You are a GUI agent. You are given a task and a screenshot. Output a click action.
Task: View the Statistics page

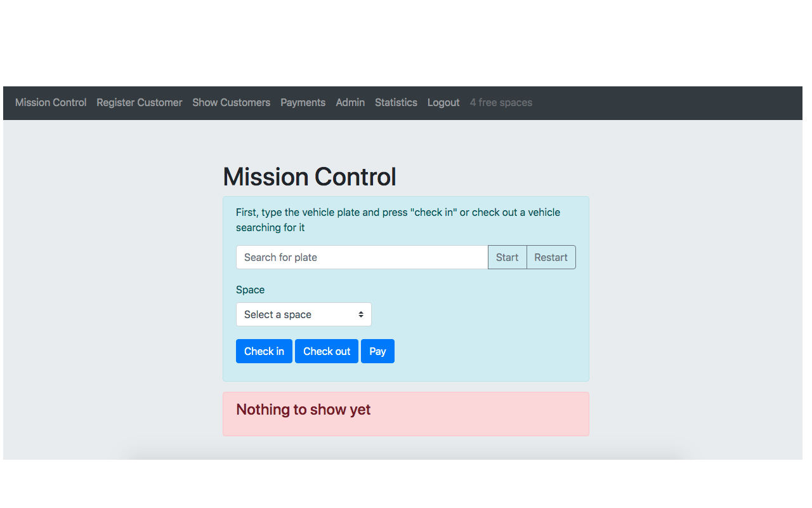396,102
